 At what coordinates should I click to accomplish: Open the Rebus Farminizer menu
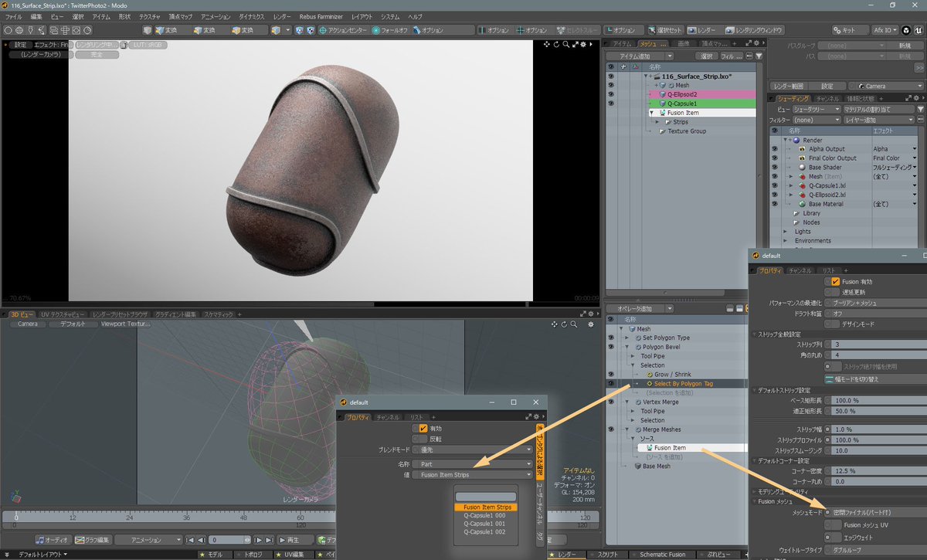pyautogui.click(x=321, y=16)
